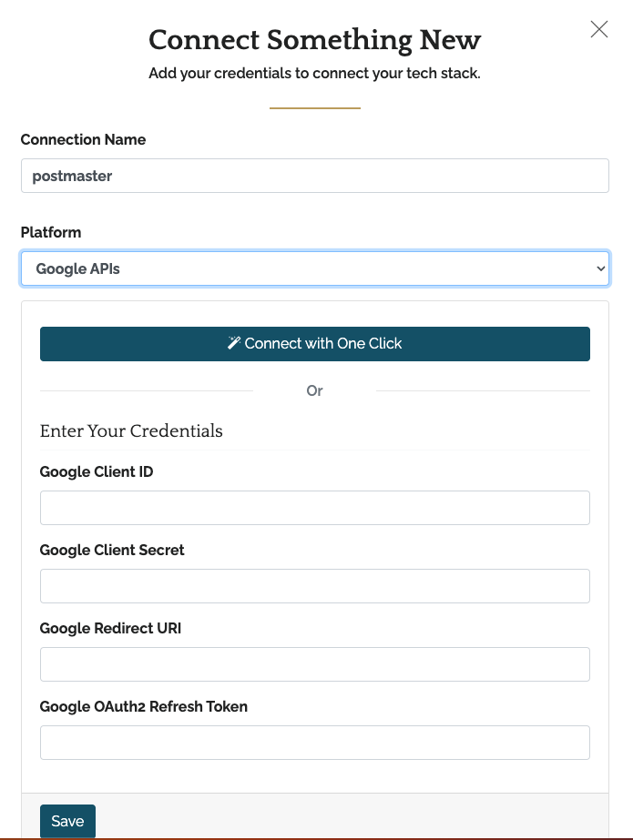Click the Google Client Secret label
Viewport: 633px width, 840px height.
[112, 550]
